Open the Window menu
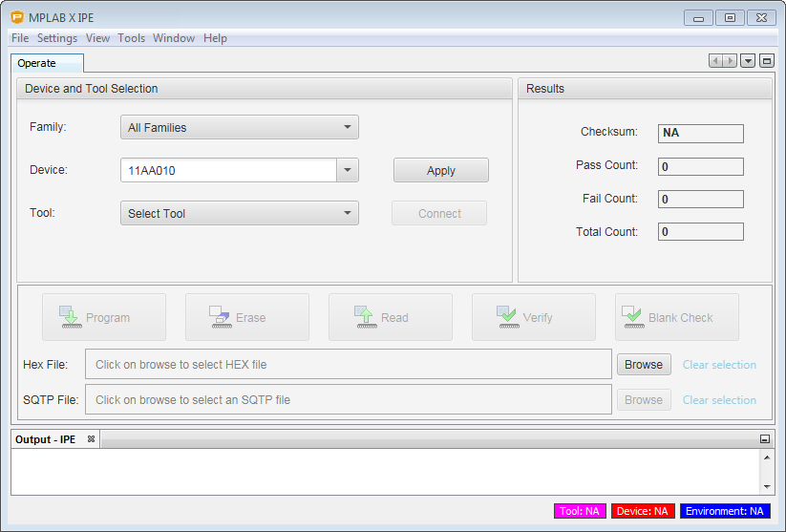The image size is (786, 532). (174, 38)
